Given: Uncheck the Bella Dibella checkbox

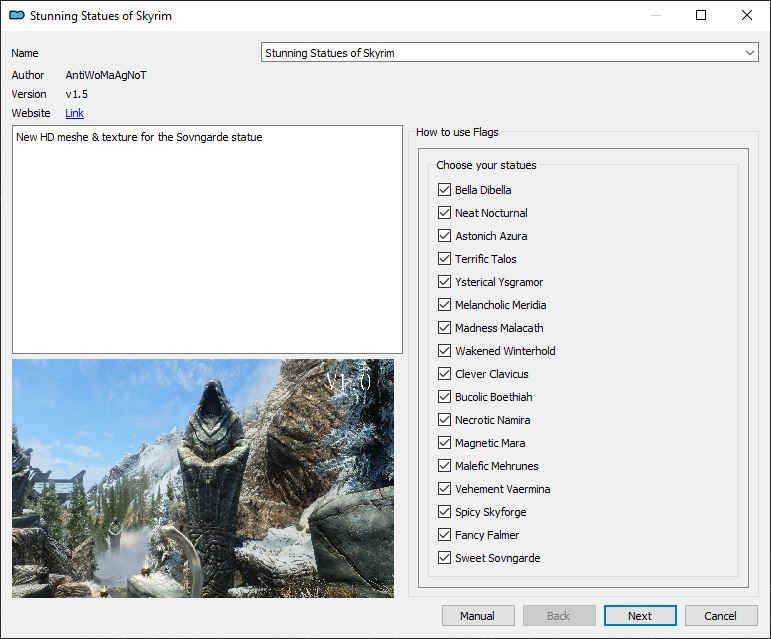Looking at the screenshot, I should click(444, 190).
